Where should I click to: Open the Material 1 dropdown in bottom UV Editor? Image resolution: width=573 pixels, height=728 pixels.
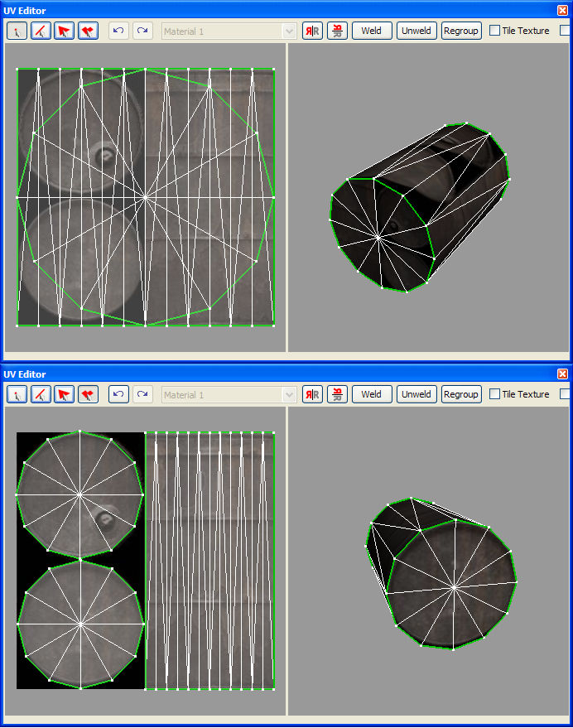[289, 395]
